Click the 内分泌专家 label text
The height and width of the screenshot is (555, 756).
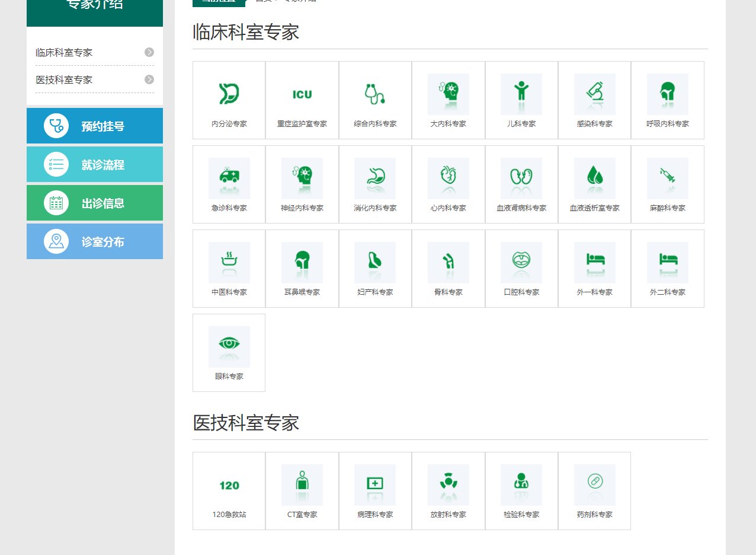click(x=229, y=124)
